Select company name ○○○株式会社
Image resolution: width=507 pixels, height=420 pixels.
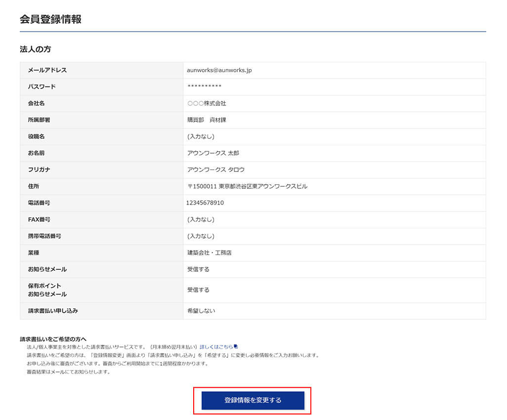[207, 103]
